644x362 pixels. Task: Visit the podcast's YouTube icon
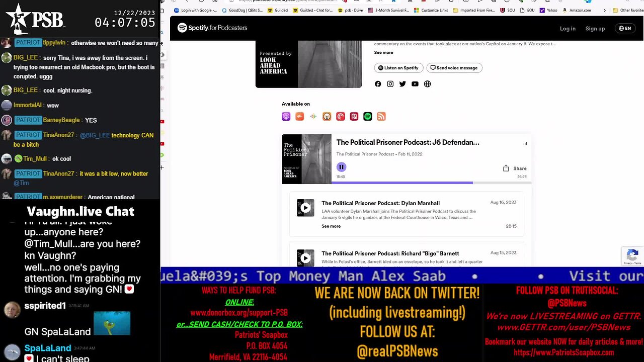[415, 84]
